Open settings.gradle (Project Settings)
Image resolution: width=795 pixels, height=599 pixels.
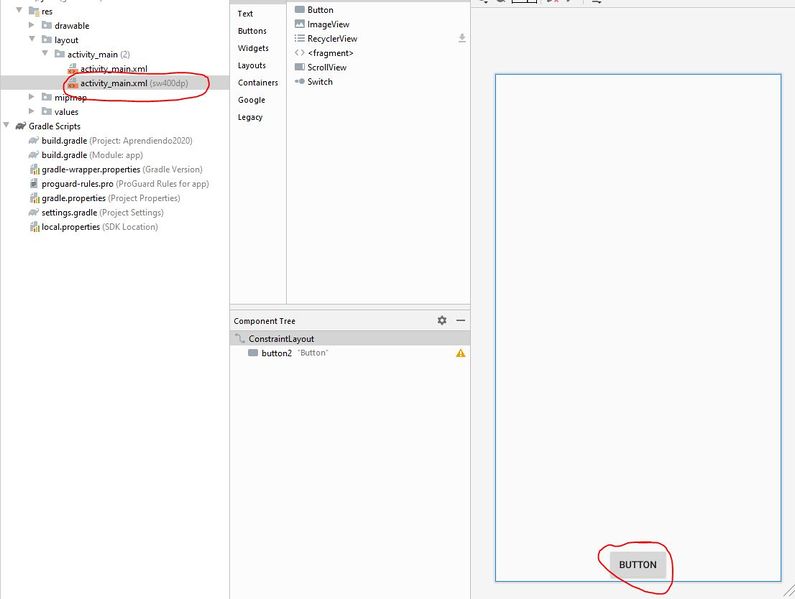[x=102, y=213]
